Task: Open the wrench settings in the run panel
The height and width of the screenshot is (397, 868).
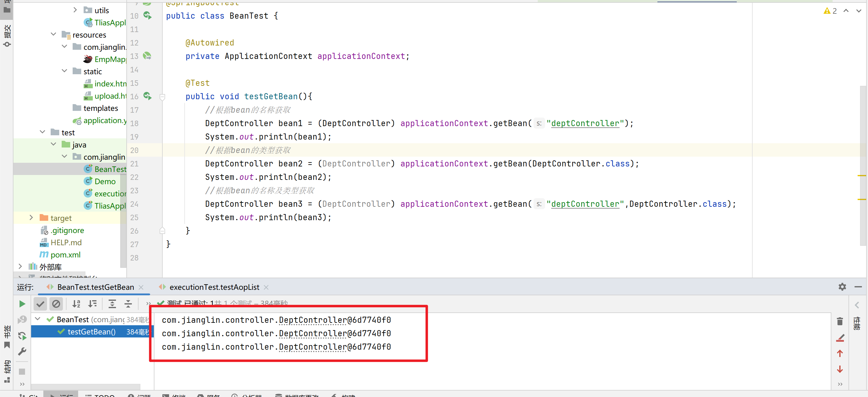Action: click(22, 352)
